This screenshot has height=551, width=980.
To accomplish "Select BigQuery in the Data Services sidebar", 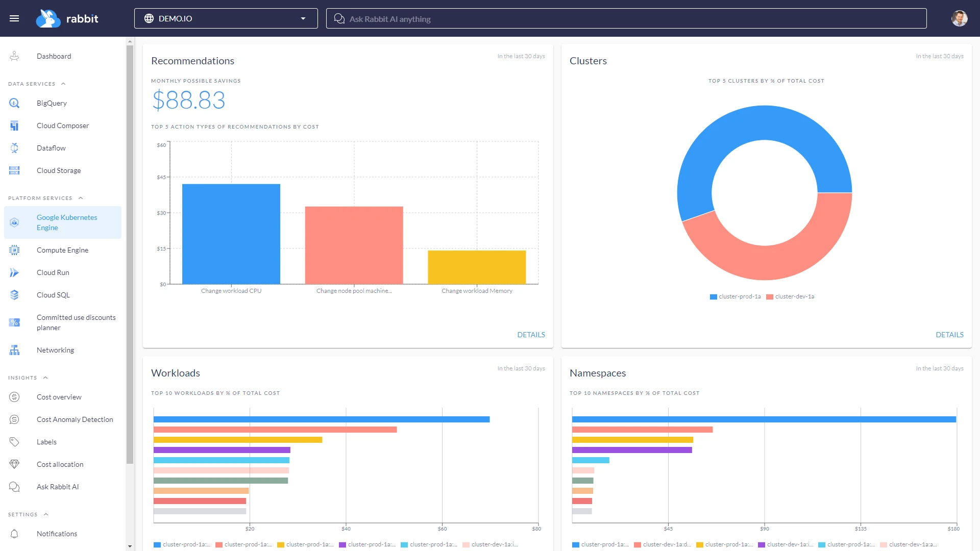I will pos(52,103).
